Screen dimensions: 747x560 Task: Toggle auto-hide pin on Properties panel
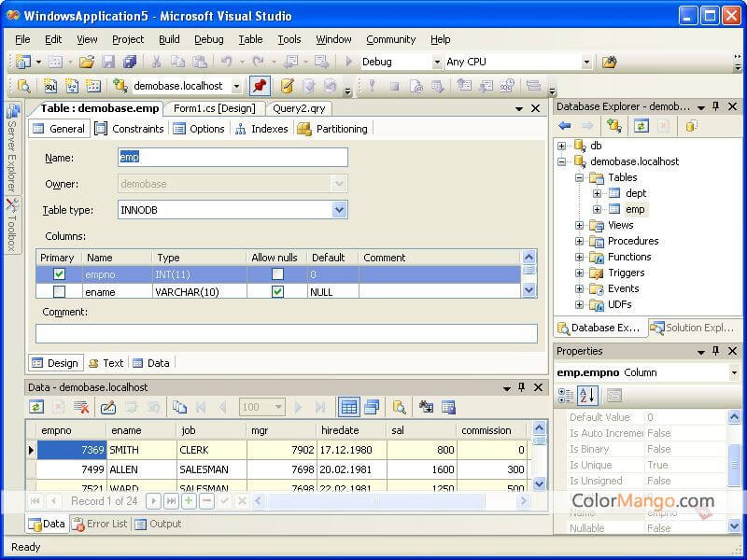715,351
